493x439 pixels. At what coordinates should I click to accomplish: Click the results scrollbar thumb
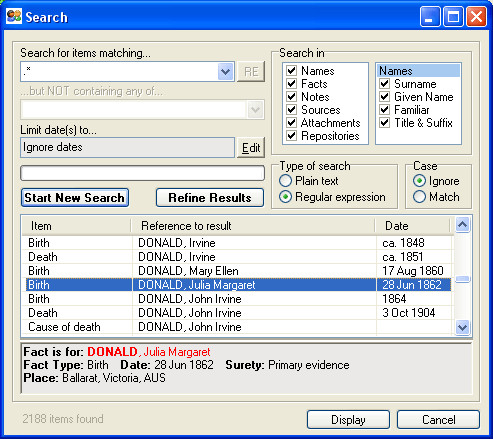(x=462, y=279)
